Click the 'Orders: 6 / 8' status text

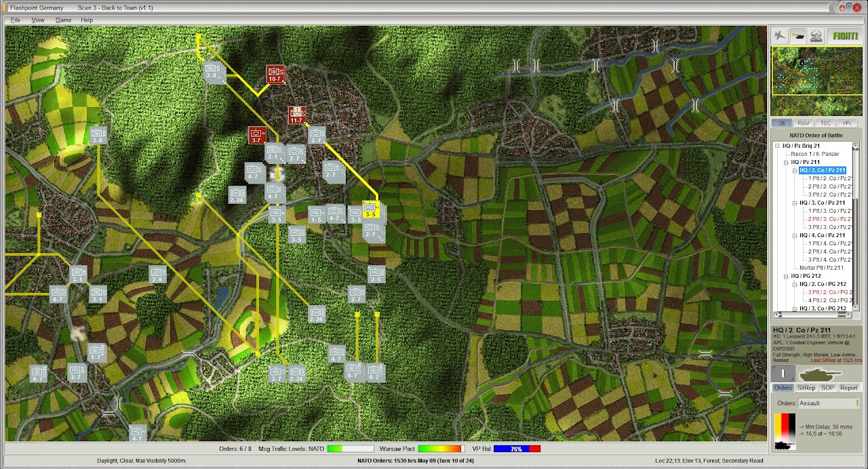pyautogui.click(x=235, y=449)
